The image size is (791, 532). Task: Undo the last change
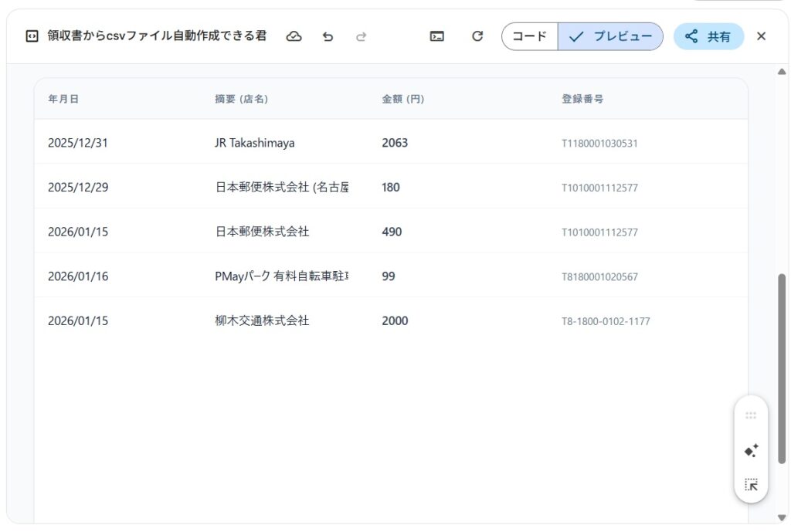click(x=328, y=36)
